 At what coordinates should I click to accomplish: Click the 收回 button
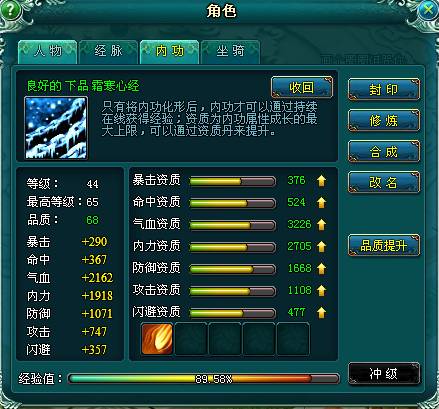click(x=302, y=87)
